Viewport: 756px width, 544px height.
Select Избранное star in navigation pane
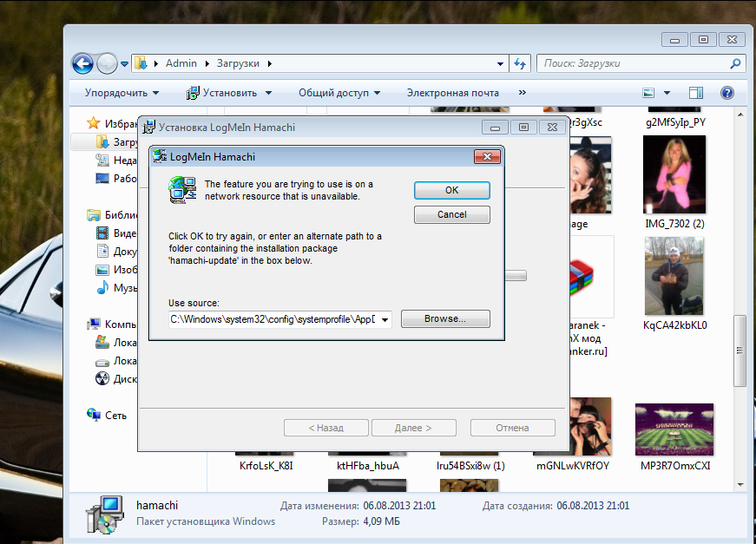pyautogui.click(x=93, y=123)
